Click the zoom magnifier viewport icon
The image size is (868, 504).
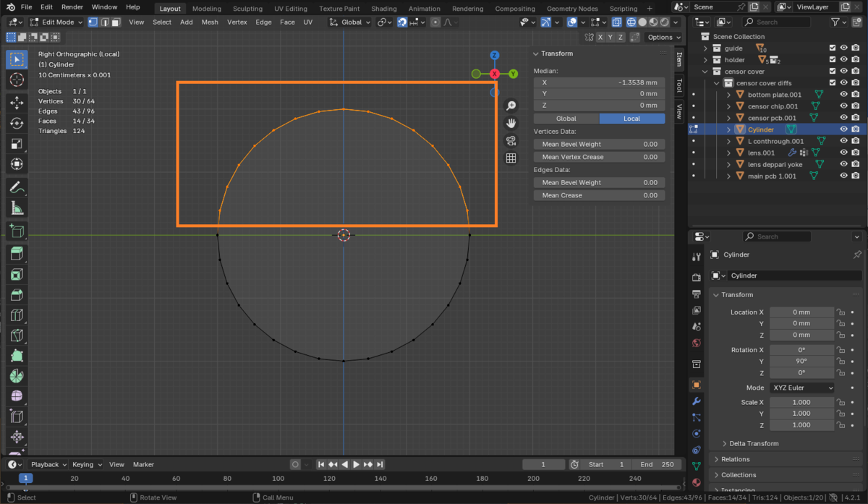[x=511, y=106]
